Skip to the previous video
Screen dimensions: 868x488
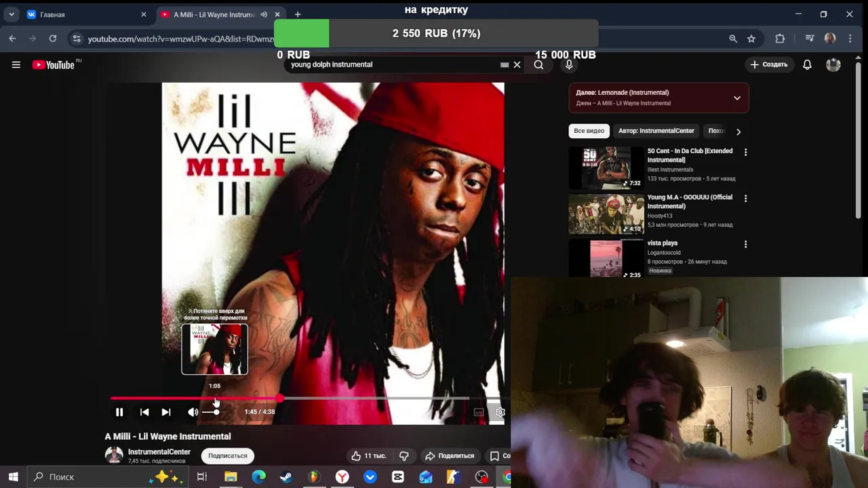tap(144, 412)
